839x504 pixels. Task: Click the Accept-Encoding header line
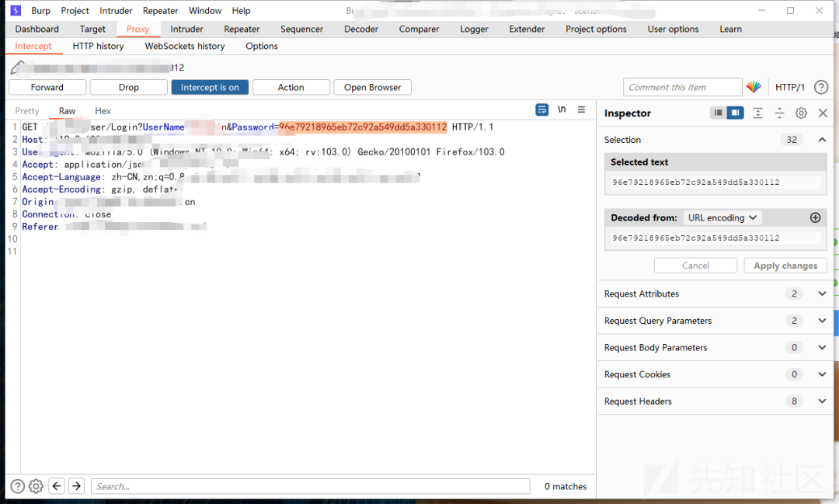pos(99,189)
